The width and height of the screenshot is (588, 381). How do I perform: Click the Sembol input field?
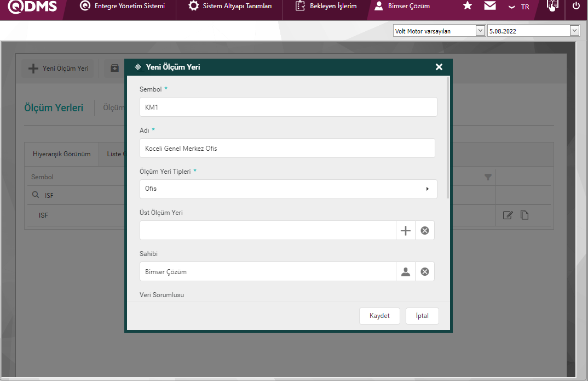[x=288, y=107]
